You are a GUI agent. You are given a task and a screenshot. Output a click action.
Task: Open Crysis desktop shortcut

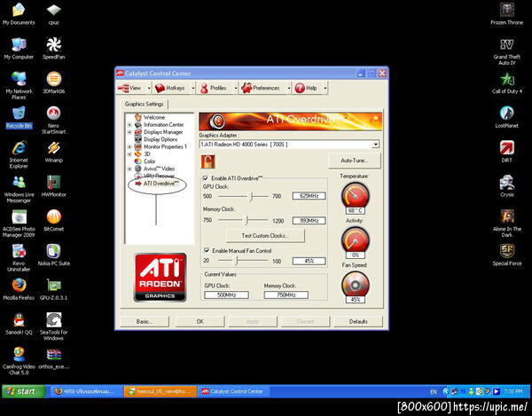click(507, 186)
